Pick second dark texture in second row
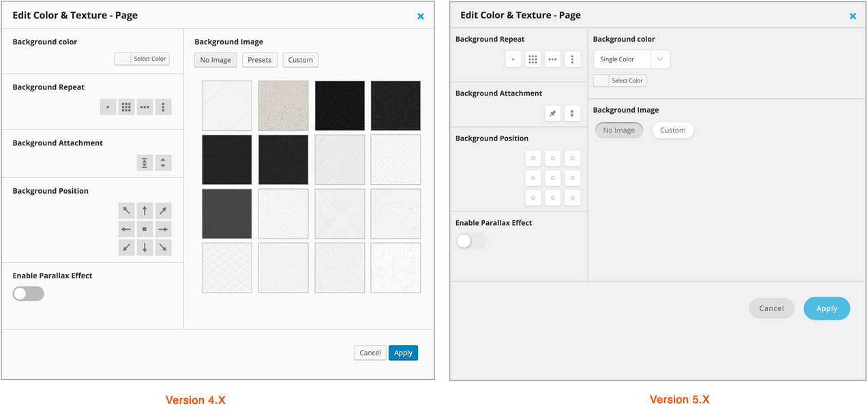 point(283,160)
